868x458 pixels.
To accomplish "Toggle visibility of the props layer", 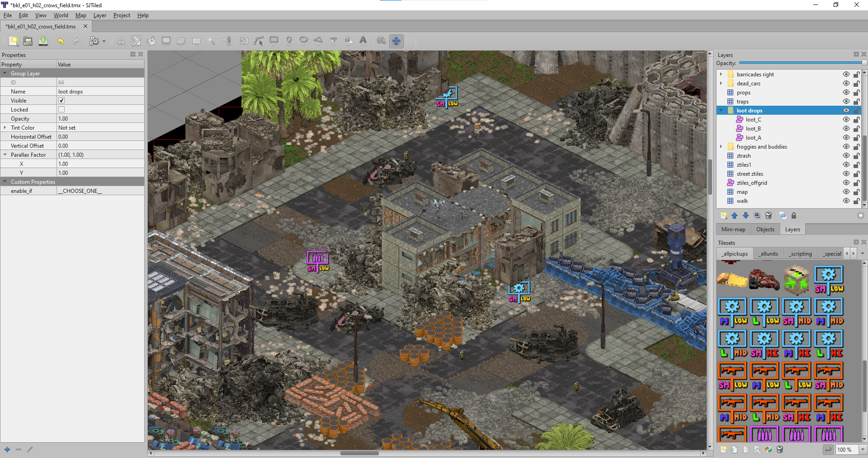I will click(x=846, y=93).
